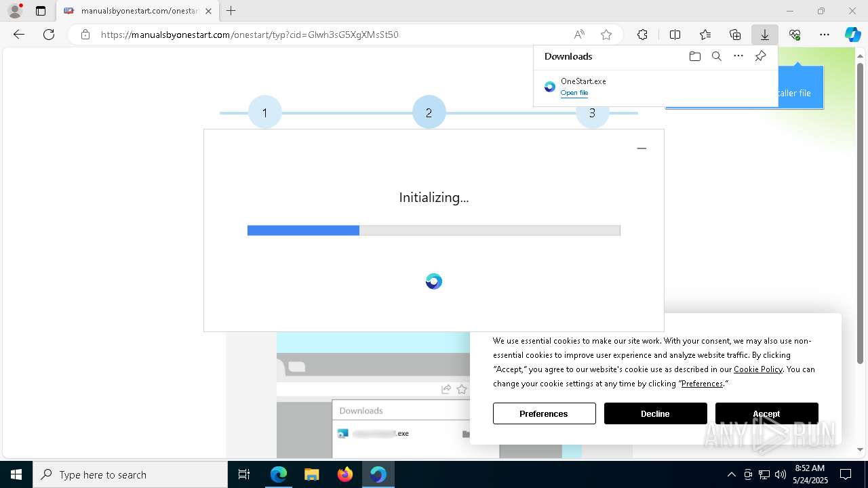This screenshot has height=488, width=868.
Task: Open File Explorer from taskbar
Action: [312, 474]
